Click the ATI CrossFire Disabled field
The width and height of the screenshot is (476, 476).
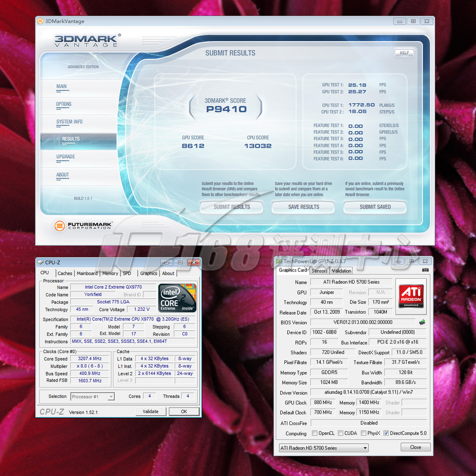click(x=369, y=423)
